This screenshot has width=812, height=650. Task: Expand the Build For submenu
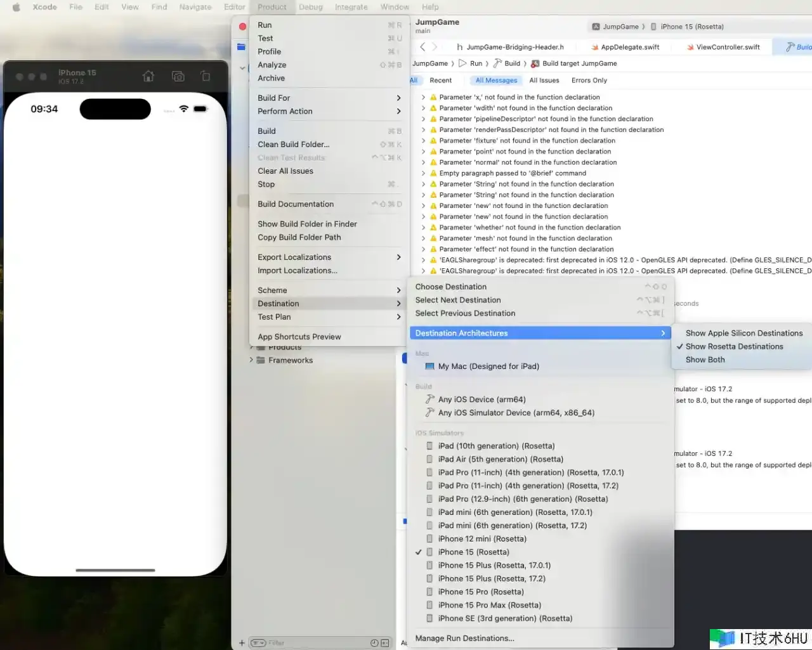[329, 98]
